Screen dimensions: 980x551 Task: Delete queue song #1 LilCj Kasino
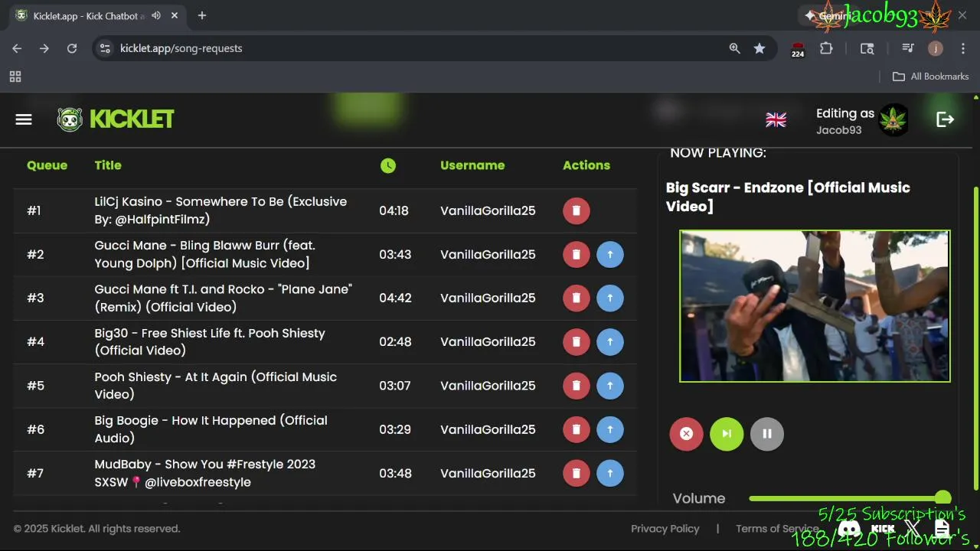[577, 210]
